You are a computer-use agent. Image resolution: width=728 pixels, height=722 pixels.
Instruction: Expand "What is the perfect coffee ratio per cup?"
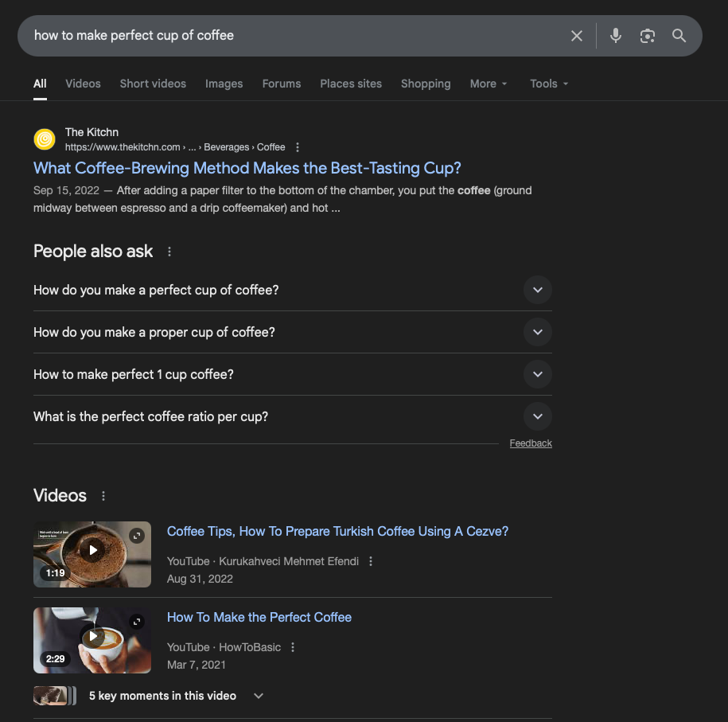(x=538, y=416)
